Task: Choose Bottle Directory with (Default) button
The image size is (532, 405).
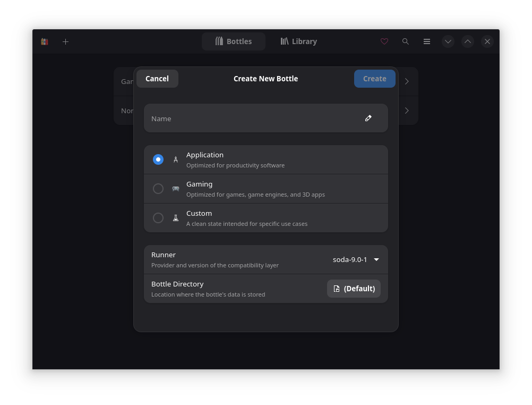Action: (354, 289)
